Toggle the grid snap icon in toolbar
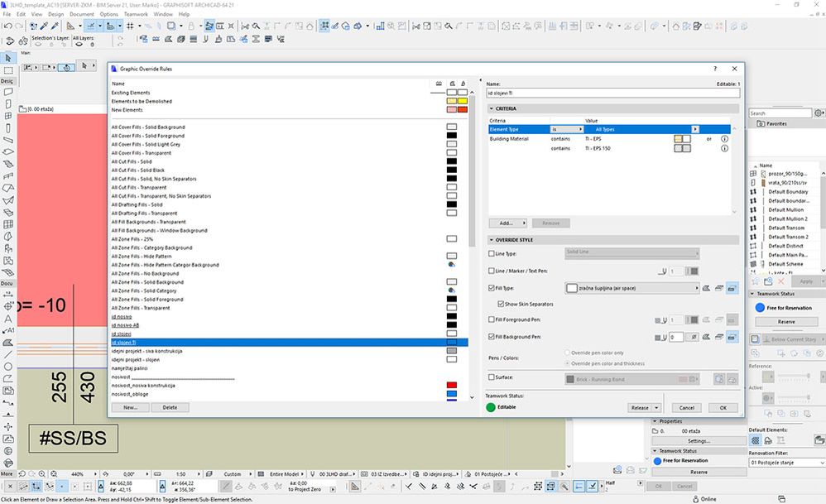The width and height of the screenshot is (826, 504). 130,26
